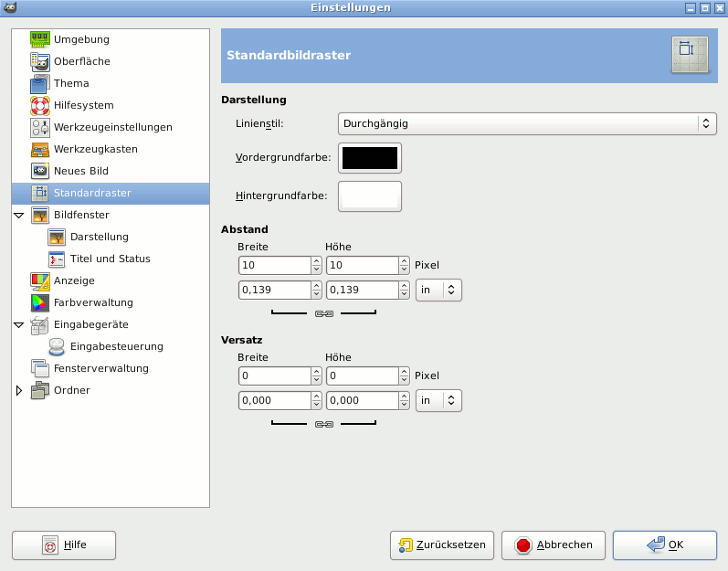Click the Standardraster grid icon in sidebar
Screen dimensions: 728x571
[40, 193]
